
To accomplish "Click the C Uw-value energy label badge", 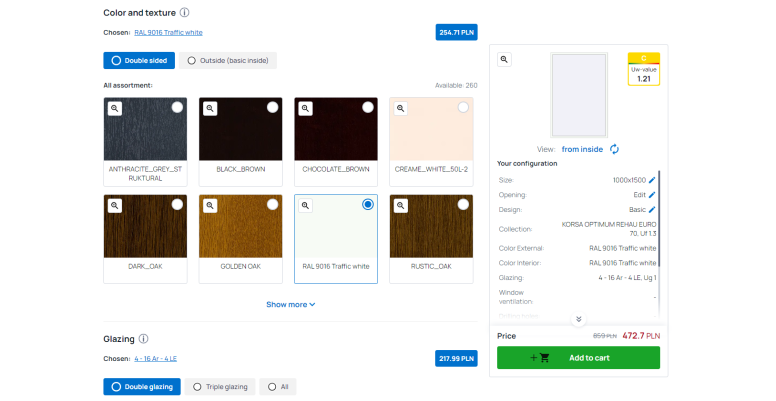I will click(x=643, y=69).
